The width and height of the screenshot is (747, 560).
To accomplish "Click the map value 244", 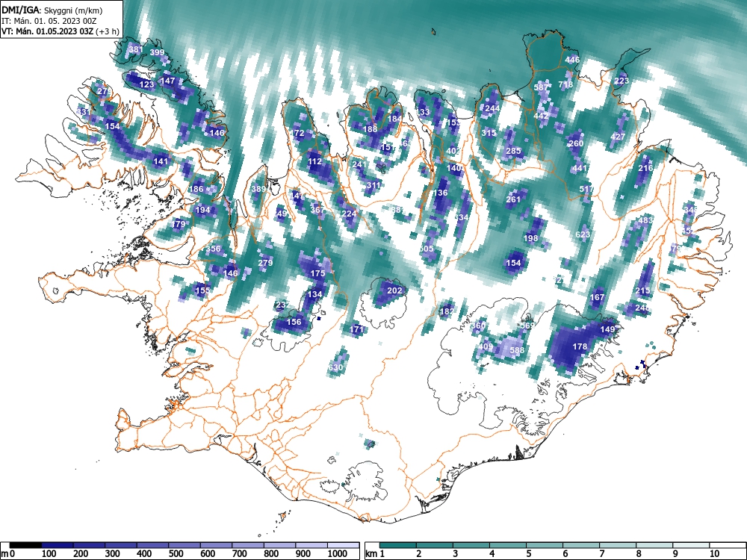I will tap(492, 108).
